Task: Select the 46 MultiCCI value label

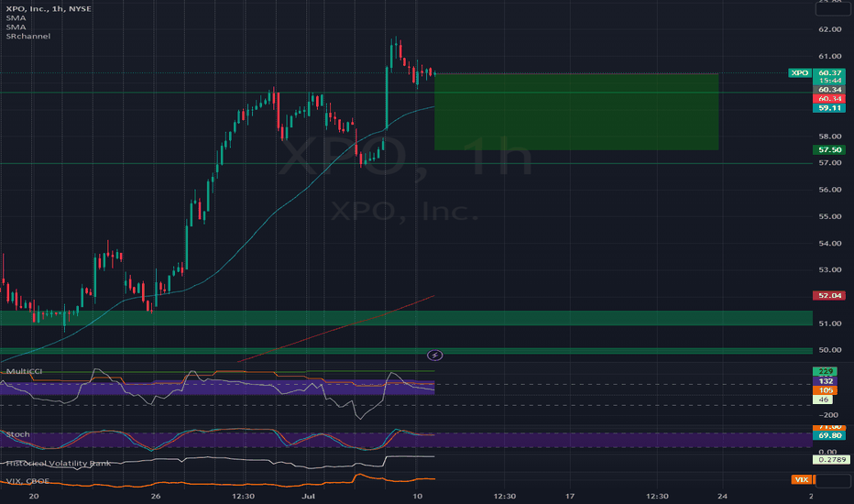Action: coord(823,400)
